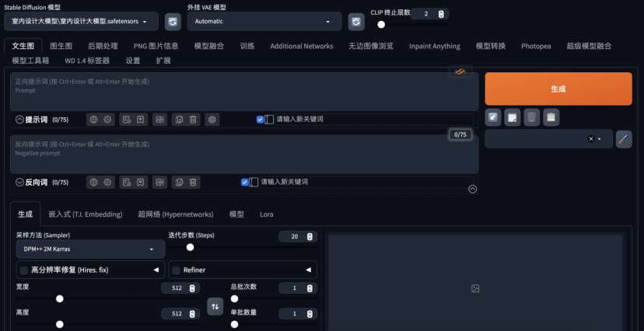
Task: Click the blue arrow read-parameters icon
Action: pyautogui.click(x=493, y=117)
